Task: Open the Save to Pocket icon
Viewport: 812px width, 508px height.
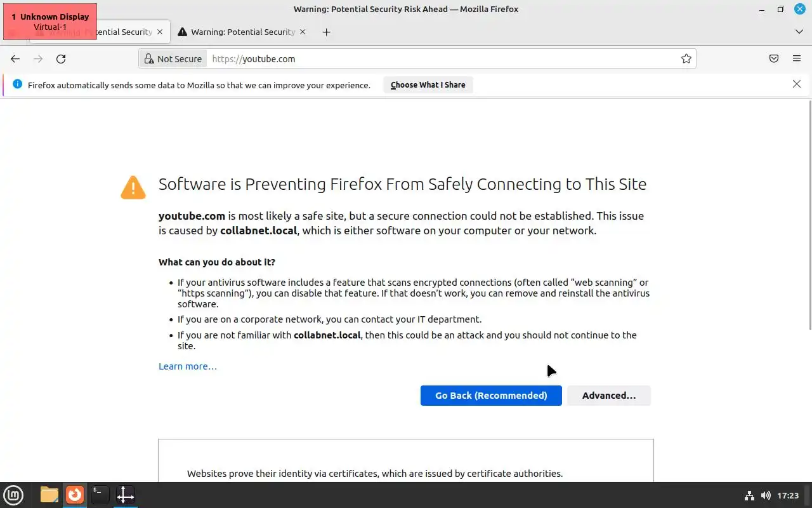Action: [774, 59]
